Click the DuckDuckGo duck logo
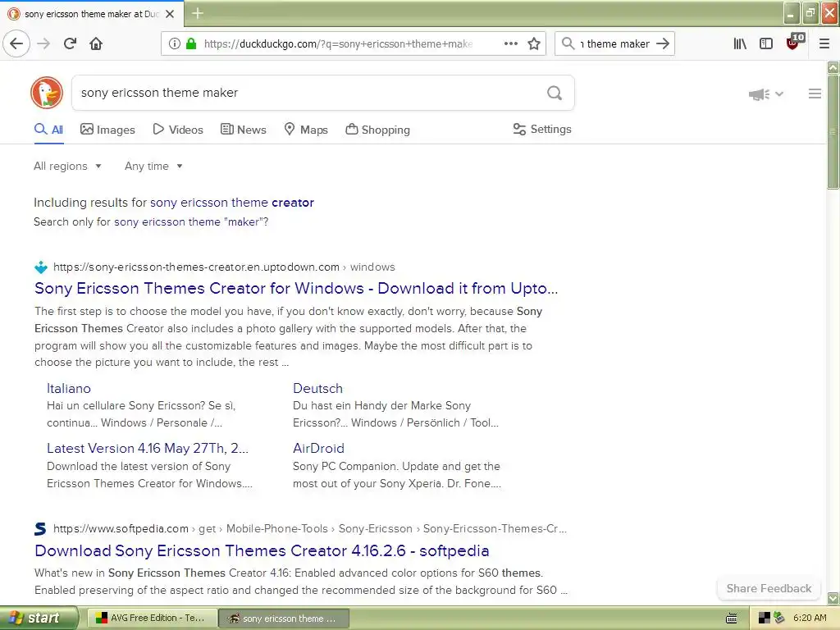 pyautogui.click(x=47, y=93)
